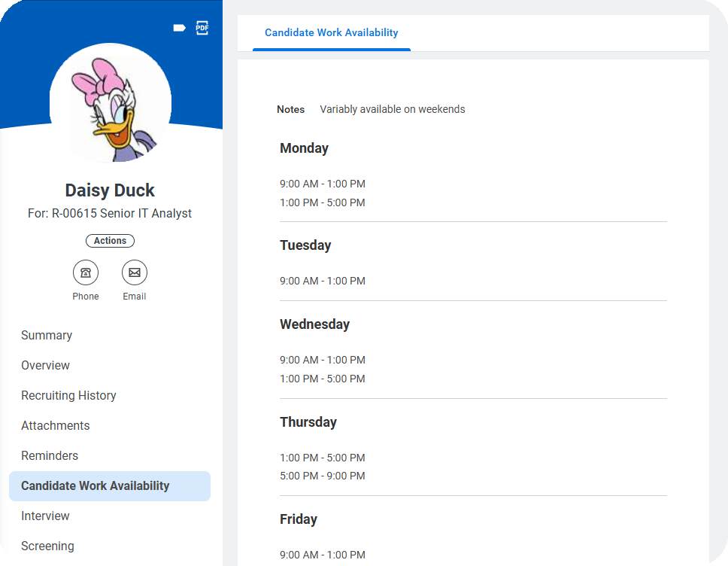Viewport: 728px width, 566px height.
Task: Select Candidate Work Availability in the sidebar
Action: coord(110,486)
